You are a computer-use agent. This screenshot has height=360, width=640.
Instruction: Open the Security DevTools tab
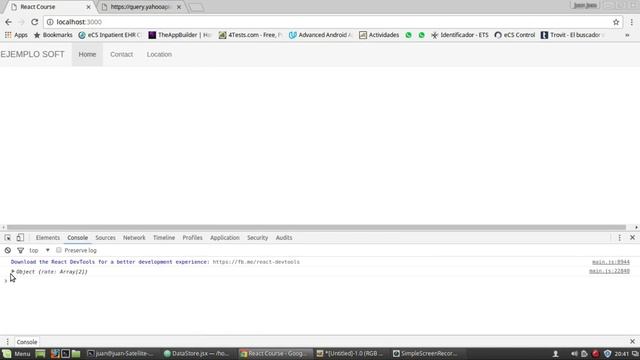point(258,238)
